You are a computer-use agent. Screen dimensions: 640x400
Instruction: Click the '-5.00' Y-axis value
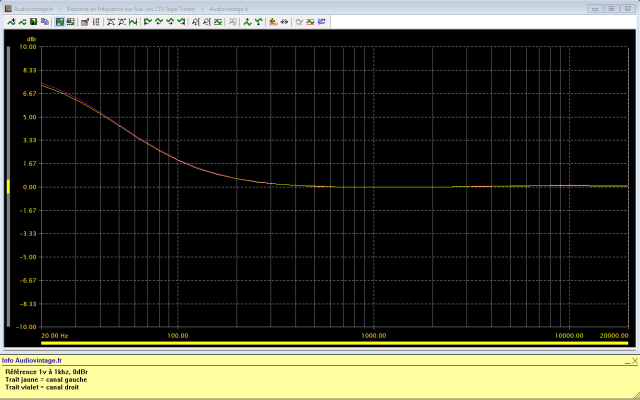click(x=28, y=257)
